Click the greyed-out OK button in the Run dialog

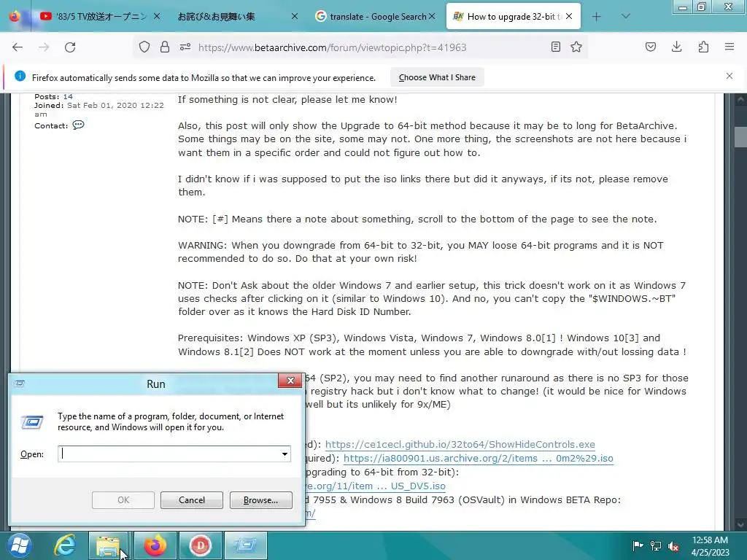pyautogui.click(x=123, y=500)
